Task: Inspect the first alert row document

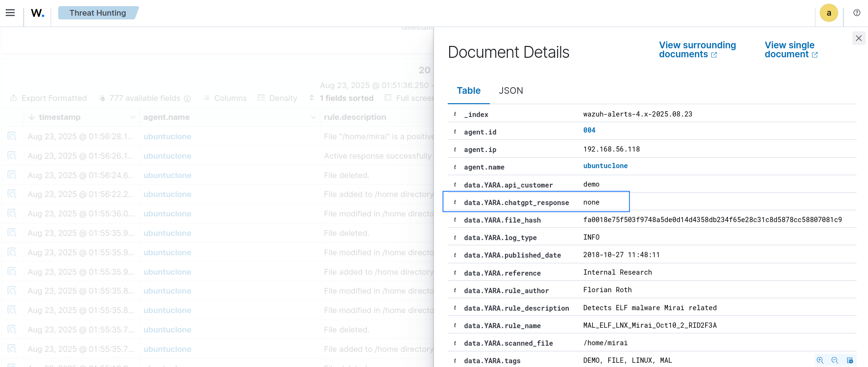Action: [x=12, y=136]
